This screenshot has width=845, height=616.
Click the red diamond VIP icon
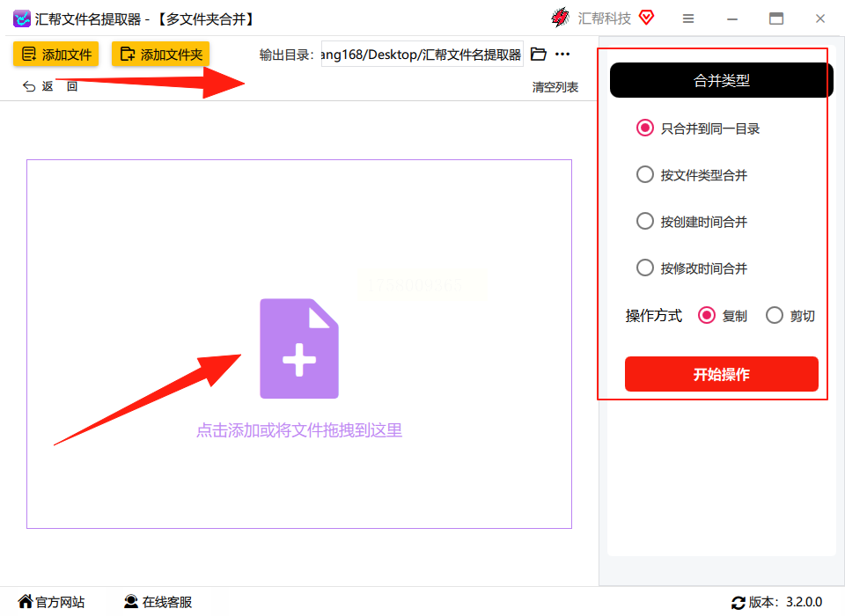point(647,18)
